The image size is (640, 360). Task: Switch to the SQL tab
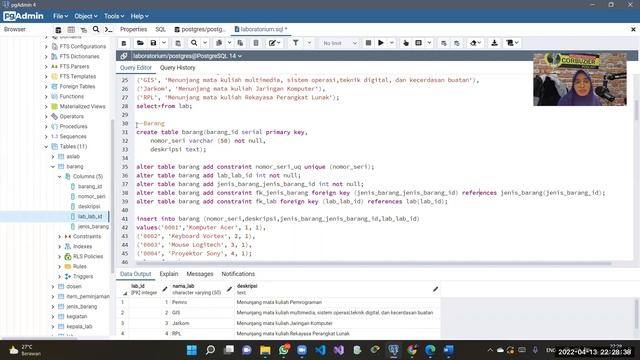tap(160, 29)
